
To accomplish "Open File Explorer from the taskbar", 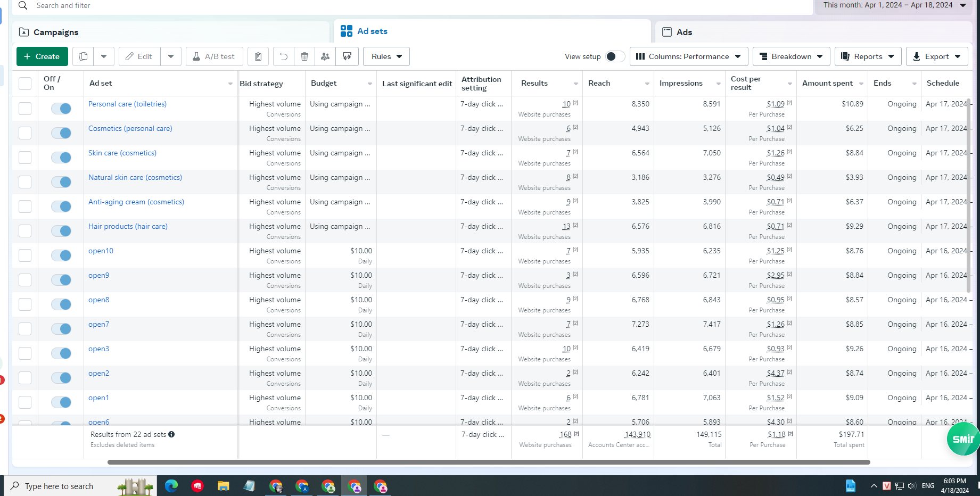I will click(x=223, y=486).
